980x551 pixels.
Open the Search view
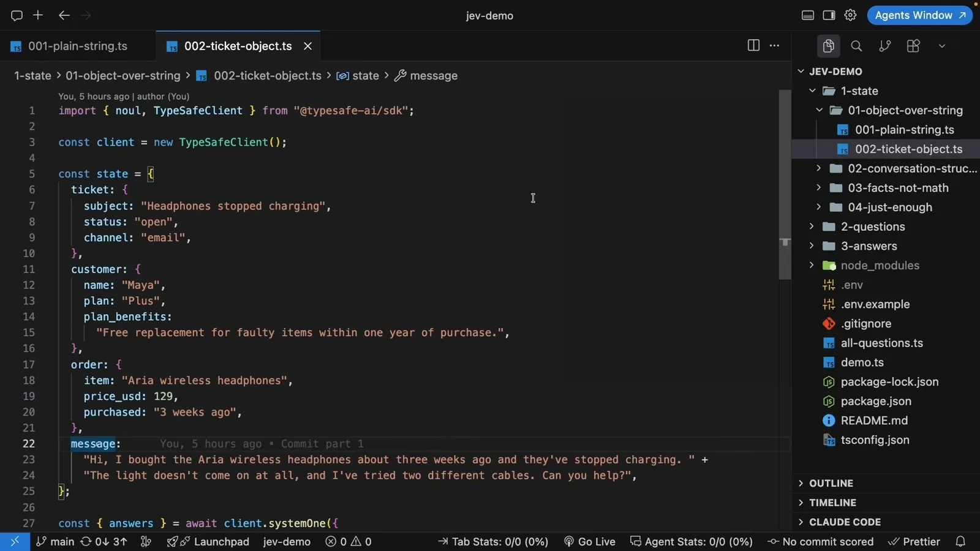coord(856,46)
